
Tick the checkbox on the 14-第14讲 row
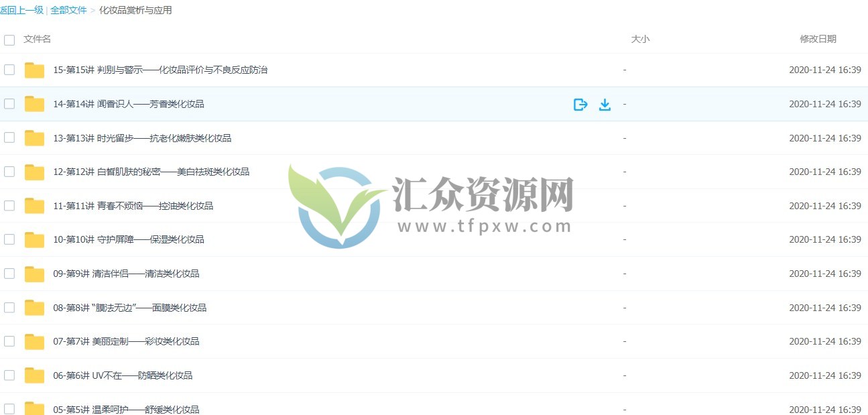[9, 104]
